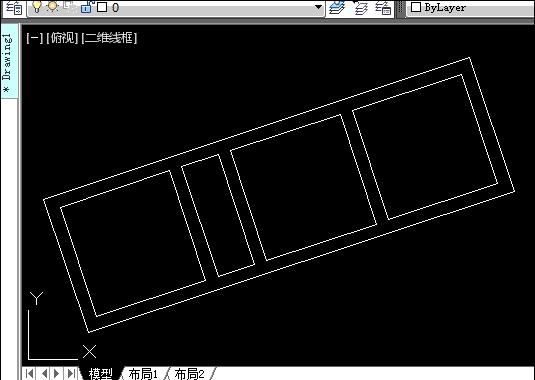Image resolution: width=535 pixels, height=380 pixels.
Task: Toggle the layer lightbulb on/off icon
Action: (x=37, y=6)
